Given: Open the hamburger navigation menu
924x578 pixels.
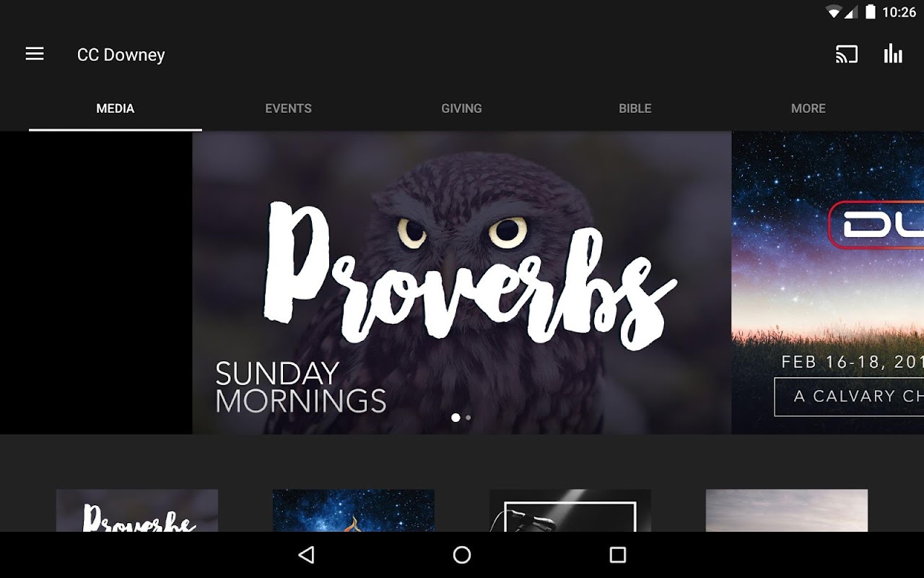Looking at the screenshot, I should 35,54.
